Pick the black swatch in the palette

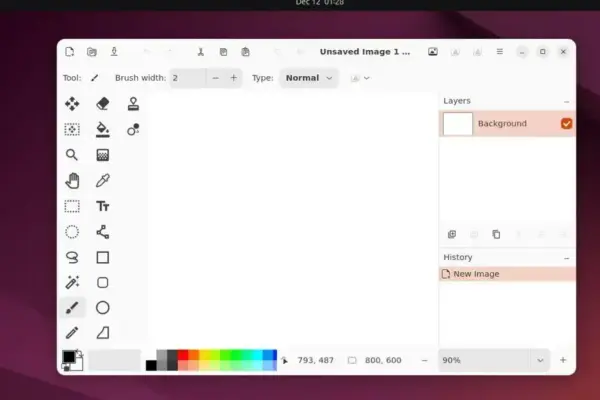point(151,365)
